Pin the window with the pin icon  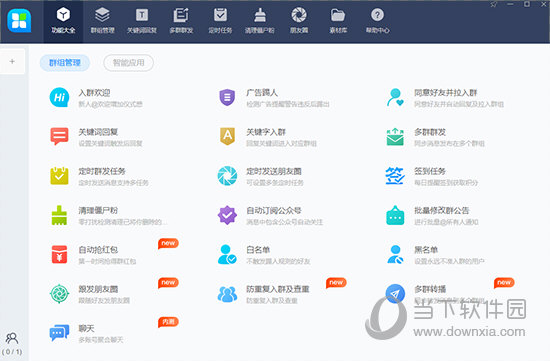(494, 5)
